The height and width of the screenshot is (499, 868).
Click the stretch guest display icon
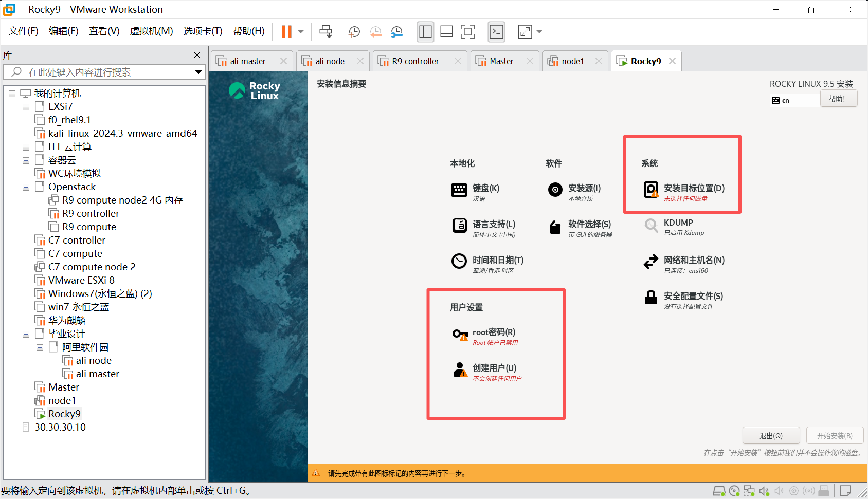pyautogui.click(x=526, y=32)
